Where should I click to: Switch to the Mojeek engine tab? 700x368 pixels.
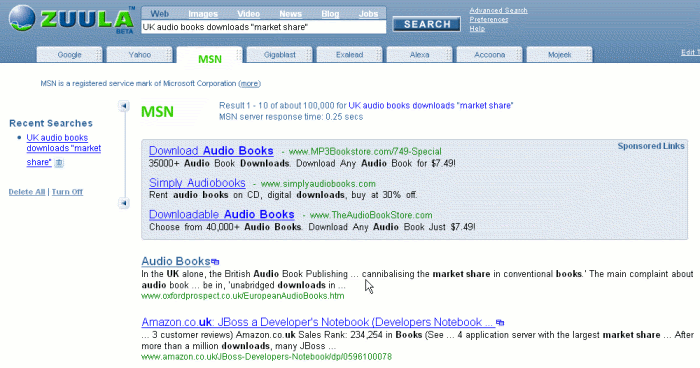click(560, 55)
